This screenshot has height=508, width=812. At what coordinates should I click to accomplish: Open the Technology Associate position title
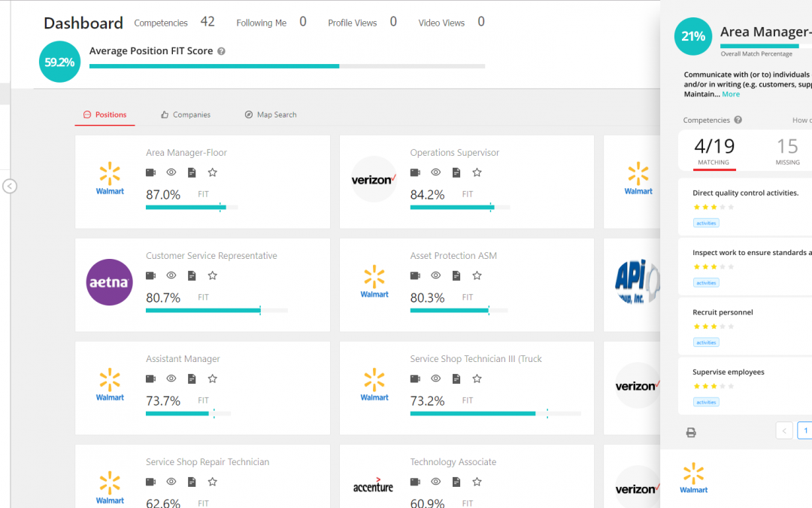point(453,462)
